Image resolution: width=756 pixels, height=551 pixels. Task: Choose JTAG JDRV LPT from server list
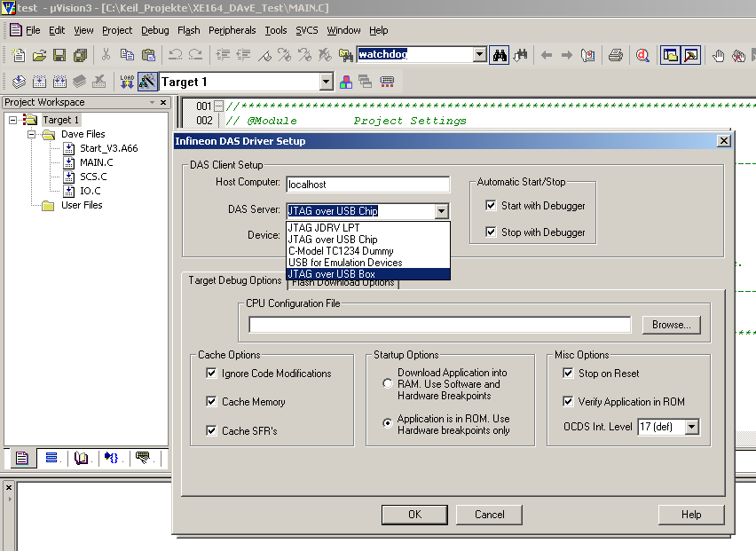pyautogui.click(x=368, y=227)
